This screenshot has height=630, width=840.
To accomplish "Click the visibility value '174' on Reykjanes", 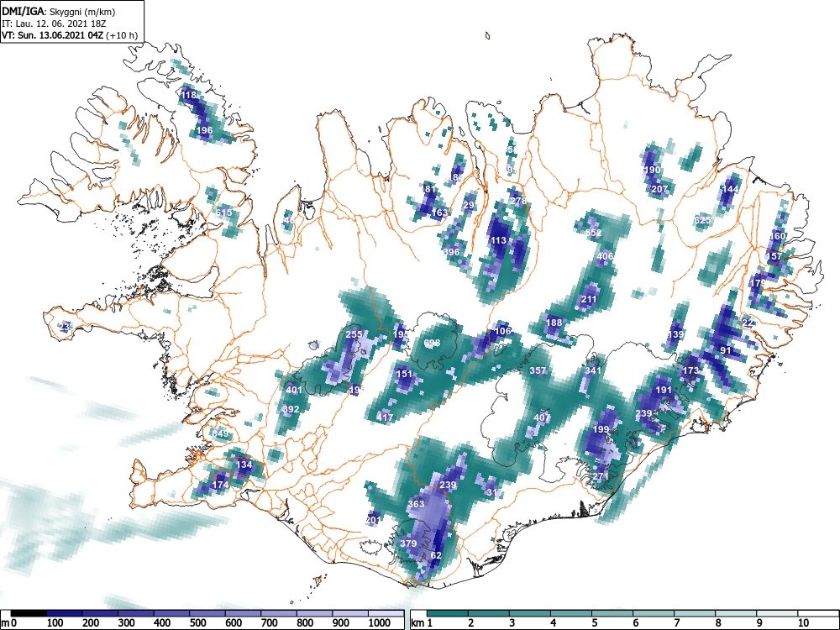I will point(221,485).
